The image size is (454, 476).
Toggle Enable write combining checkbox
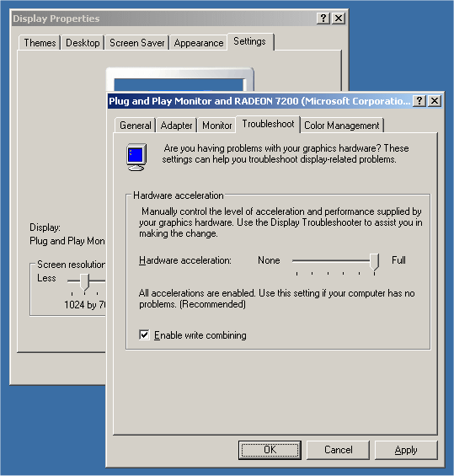(144, 334)
